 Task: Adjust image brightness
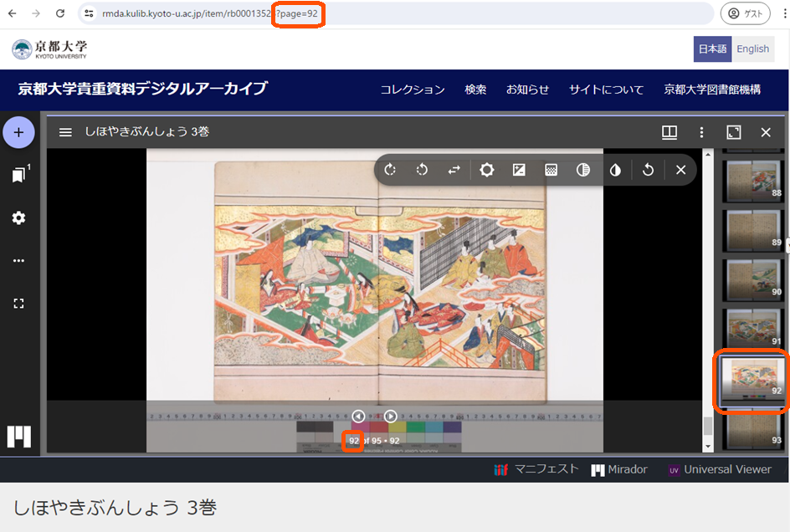coord(487,170)
